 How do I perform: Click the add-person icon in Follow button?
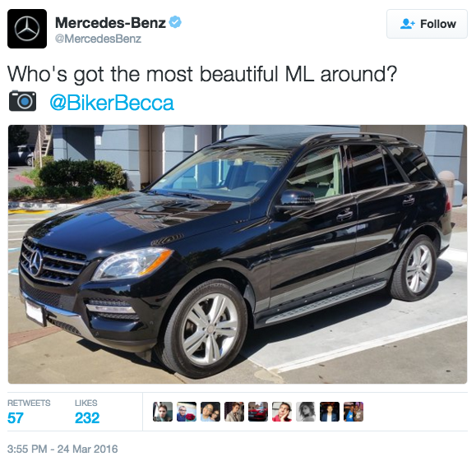click(408, 24)
